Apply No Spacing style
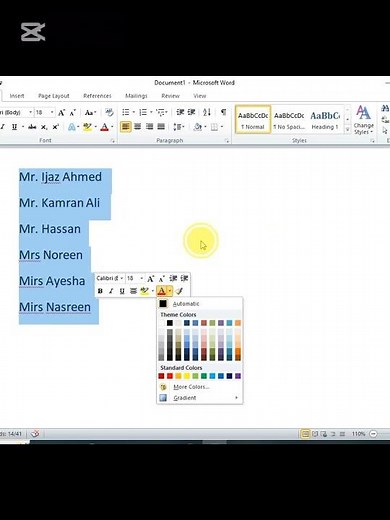Screen dimensions: 390x520 (x=289, y=120)
